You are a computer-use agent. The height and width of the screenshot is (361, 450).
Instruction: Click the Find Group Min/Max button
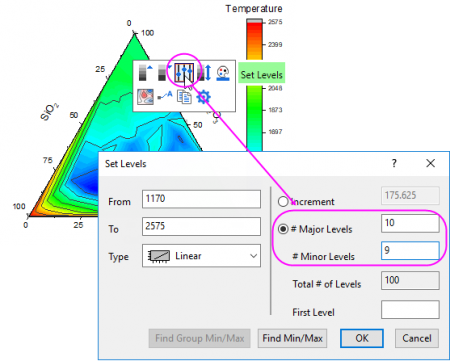[x=200, y=338]
